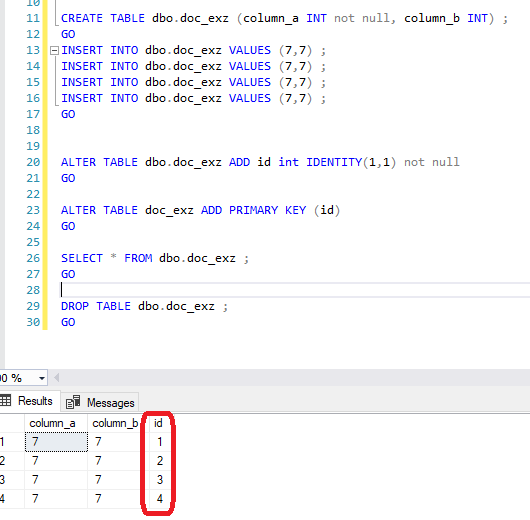
Task: Click ADD PRIMARY KEY line 23
Action: [x=200, y=210]
